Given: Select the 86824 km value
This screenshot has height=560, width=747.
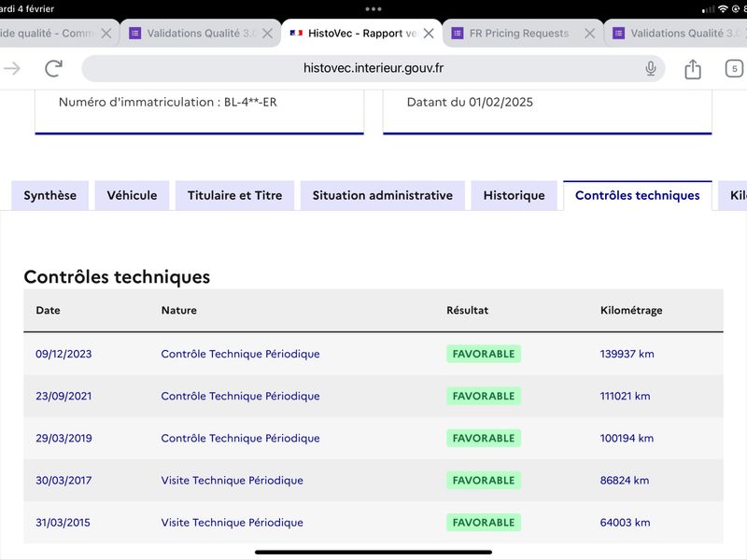Looking at the screenshot, I should pyautogui.click(x=625, y=481).
